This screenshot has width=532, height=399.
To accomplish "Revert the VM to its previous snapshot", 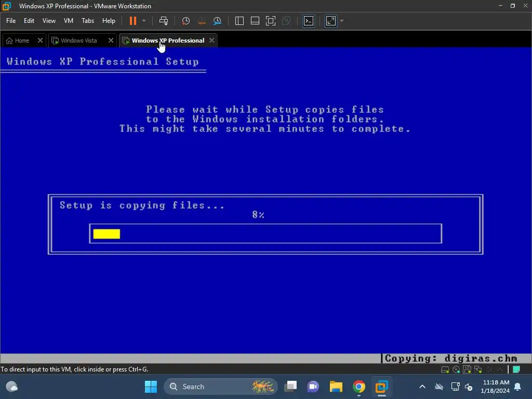I will tap(202, 21).
